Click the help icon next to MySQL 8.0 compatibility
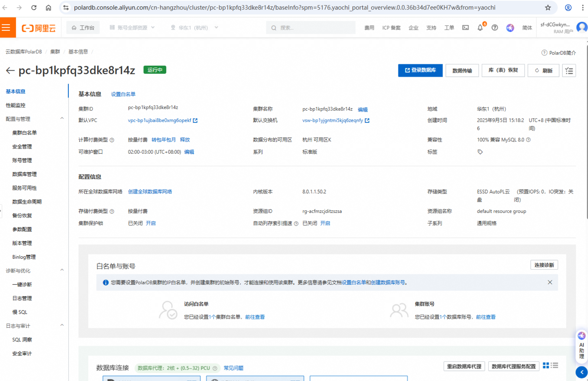Viewport: 588px width, 381px height. 528,140
